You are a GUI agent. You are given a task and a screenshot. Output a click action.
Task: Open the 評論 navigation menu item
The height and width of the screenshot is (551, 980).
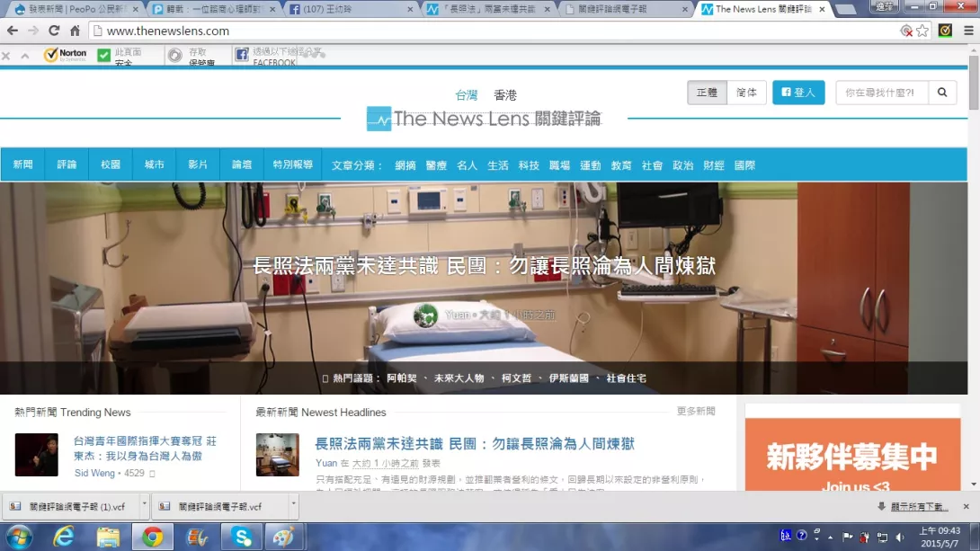[x=67, y=164]
